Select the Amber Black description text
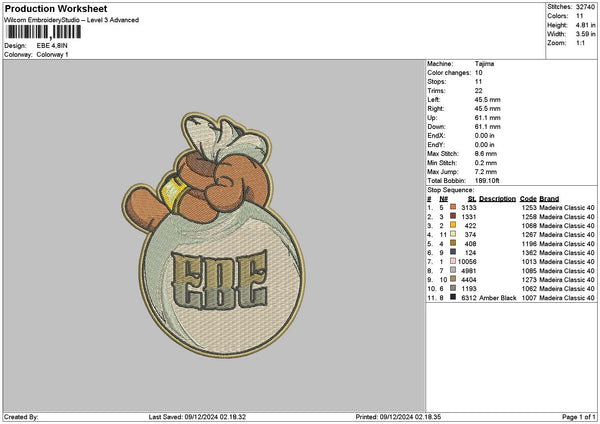600x424 pixels. click(498, 298)
